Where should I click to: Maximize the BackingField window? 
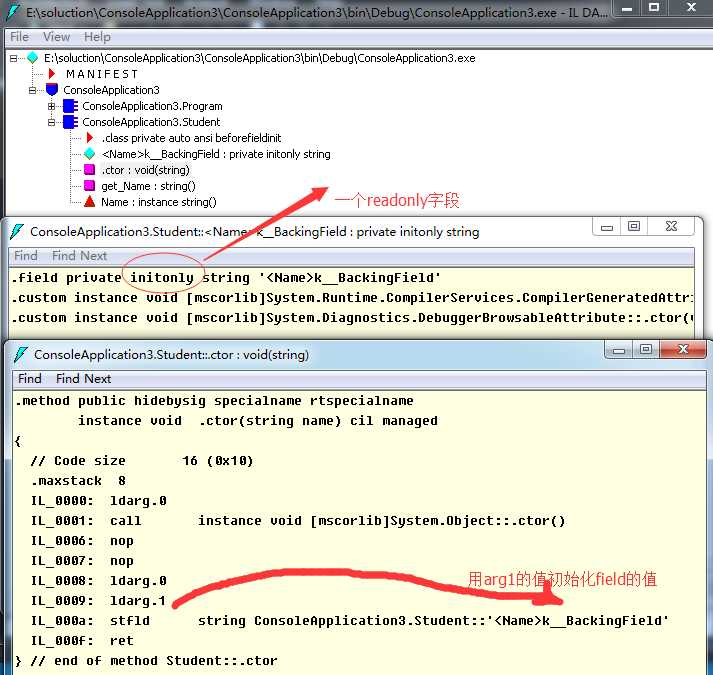[634, 227]
